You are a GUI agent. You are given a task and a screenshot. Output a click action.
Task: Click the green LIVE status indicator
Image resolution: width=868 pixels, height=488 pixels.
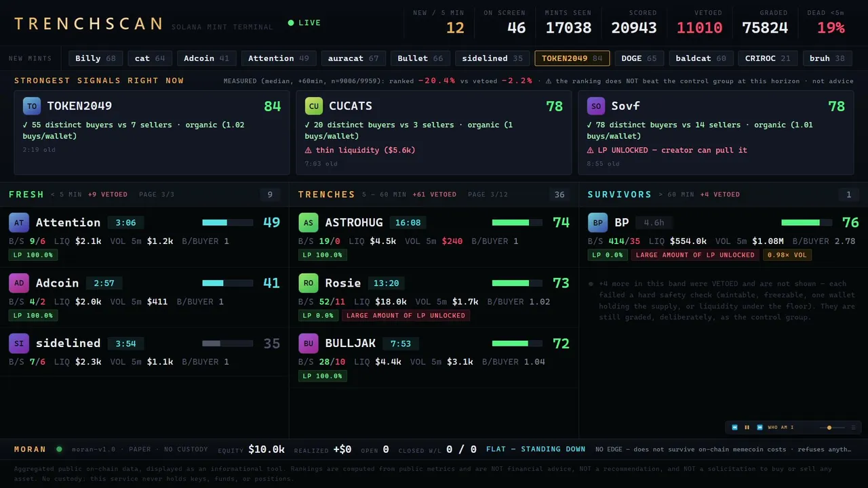[304, 23]
